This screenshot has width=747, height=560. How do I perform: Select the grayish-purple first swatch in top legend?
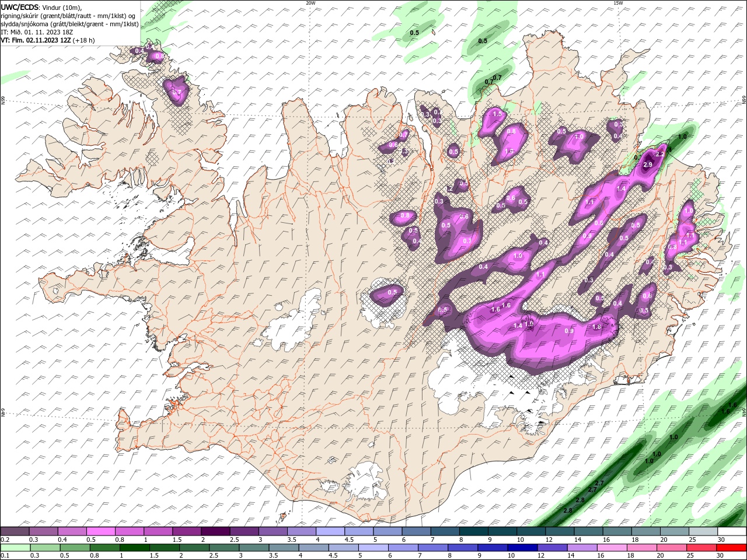click(x=15, y=531)
